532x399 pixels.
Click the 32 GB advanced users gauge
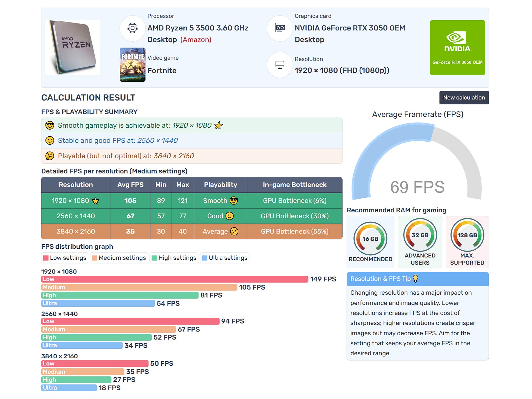pos(420,235)
